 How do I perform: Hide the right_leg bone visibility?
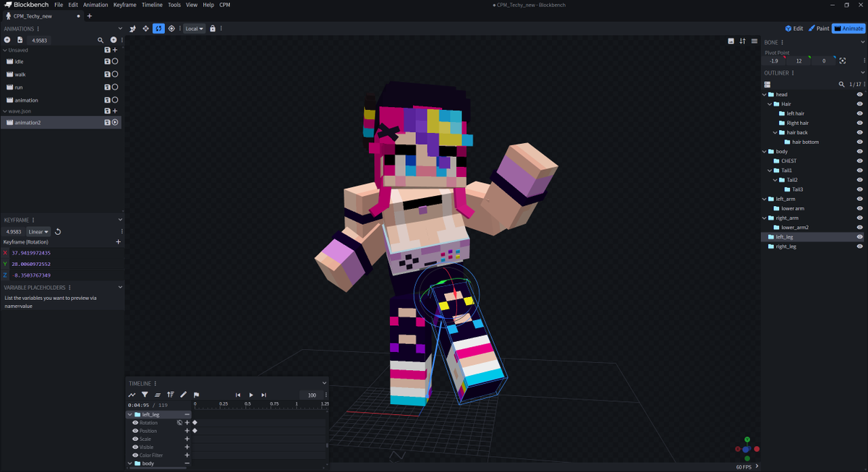(x=860, y=246)
